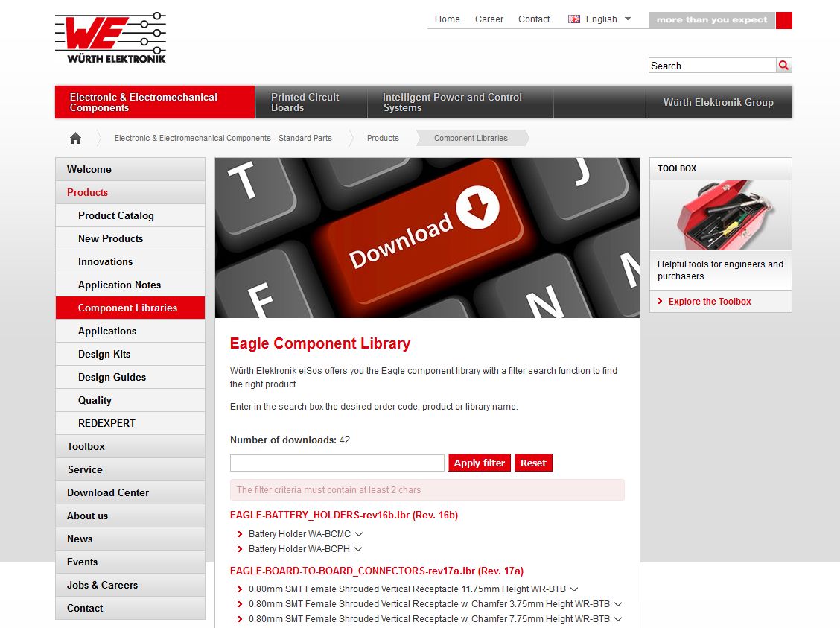The height and width of the screenshot is (628, 840).
Task: Open Innovations in sidebar
Action: [x=130, y=261]
